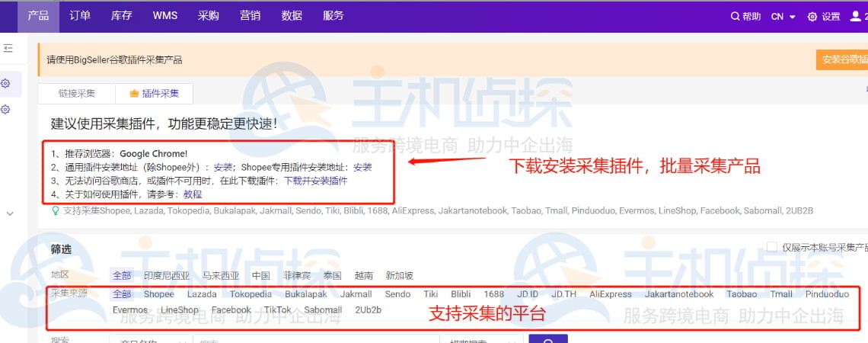Filter source by TikTok
868x343 pixels.
pyautogui.click(x=277, y=309)
